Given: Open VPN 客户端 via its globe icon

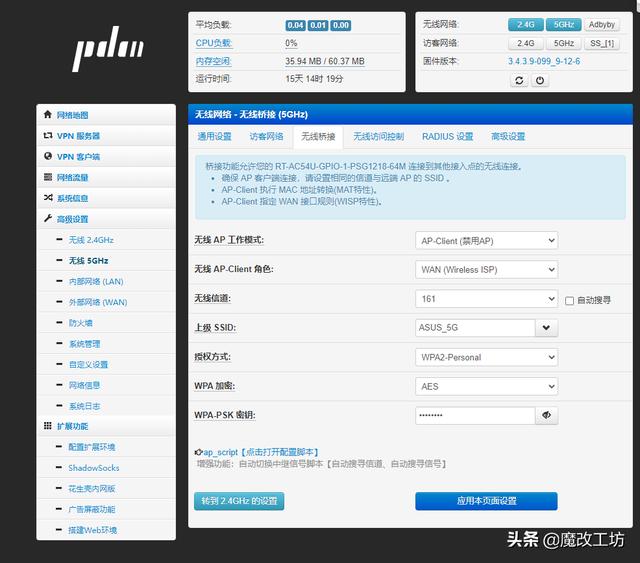Looking at the screenshot, I should click(x=47, y=157).
